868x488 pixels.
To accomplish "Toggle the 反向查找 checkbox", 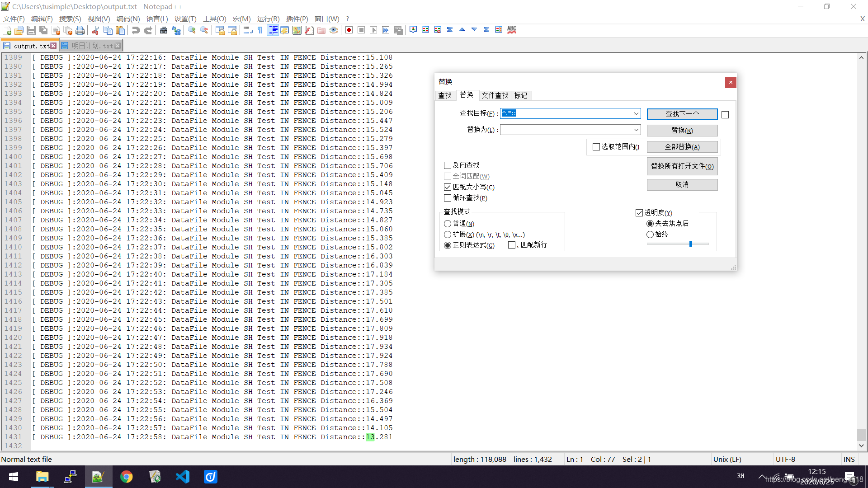I will coord(448,165).
